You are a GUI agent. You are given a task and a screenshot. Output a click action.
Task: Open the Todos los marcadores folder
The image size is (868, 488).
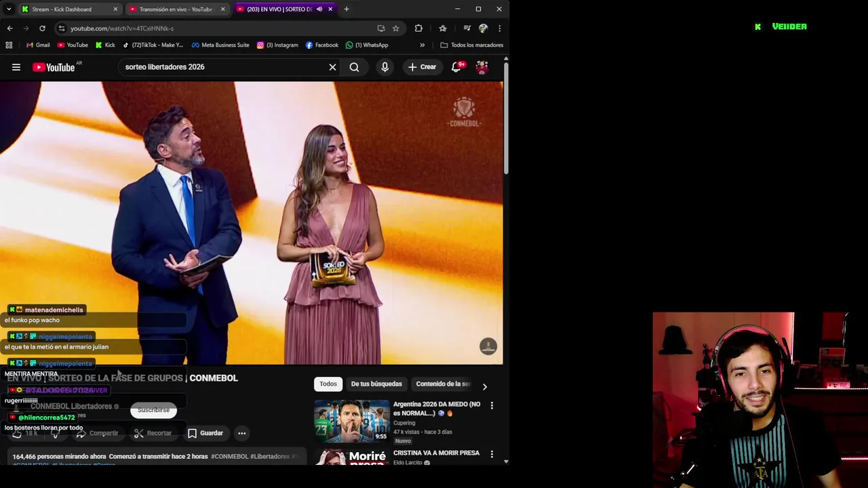point(471,45)
